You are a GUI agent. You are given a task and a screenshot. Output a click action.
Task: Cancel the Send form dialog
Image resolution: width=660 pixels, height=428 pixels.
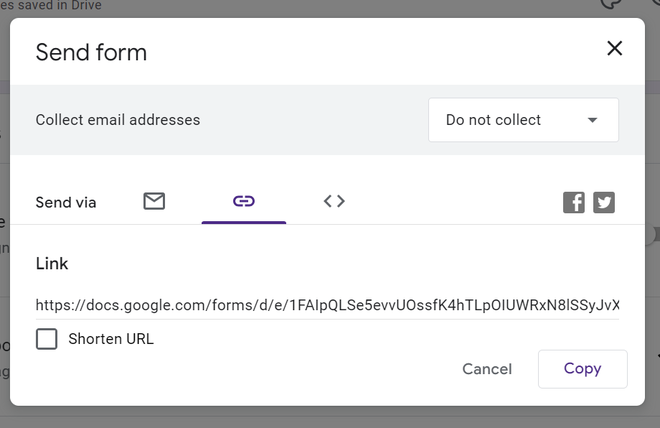point(487,369)
